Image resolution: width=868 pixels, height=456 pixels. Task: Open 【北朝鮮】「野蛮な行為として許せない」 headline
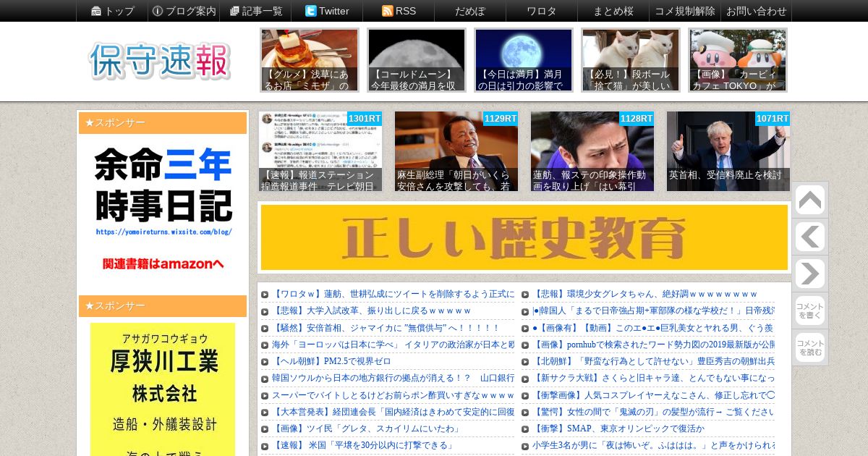(653, 361)
